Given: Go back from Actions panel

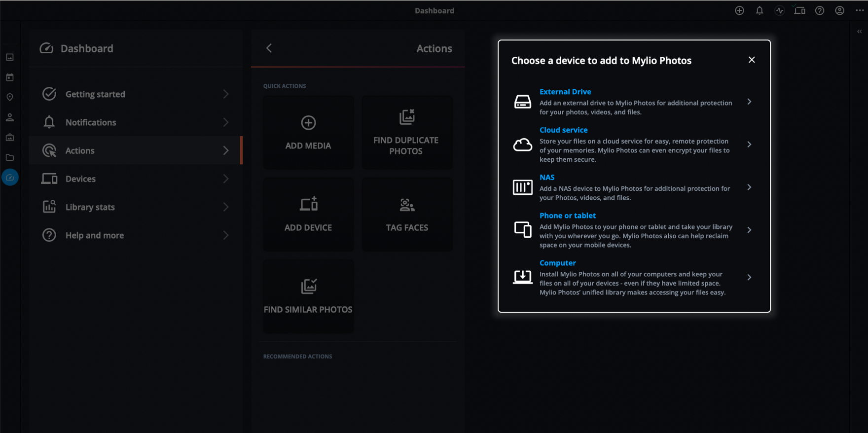Looking at the screenshot, I should coord(269,48).
